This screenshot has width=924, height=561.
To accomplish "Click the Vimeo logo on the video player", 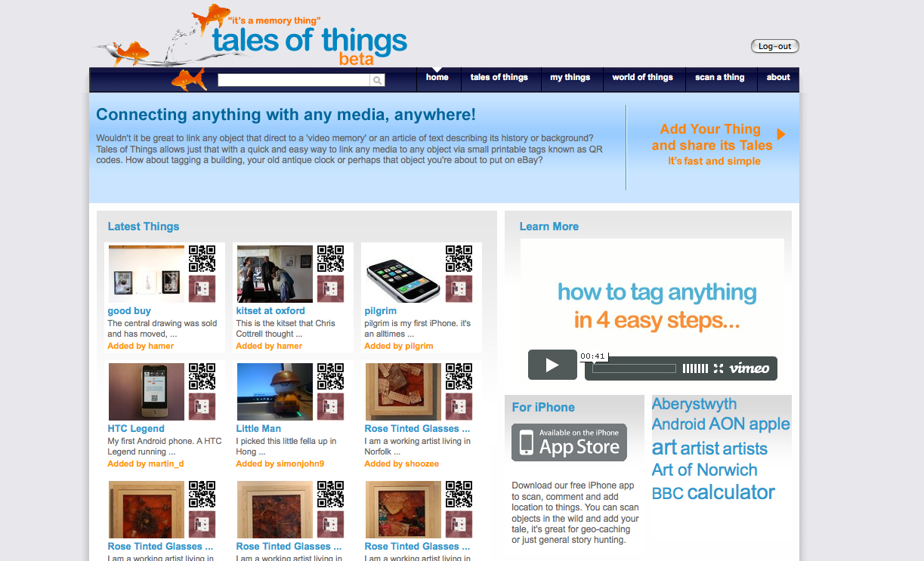I will (x=749, y=368).
